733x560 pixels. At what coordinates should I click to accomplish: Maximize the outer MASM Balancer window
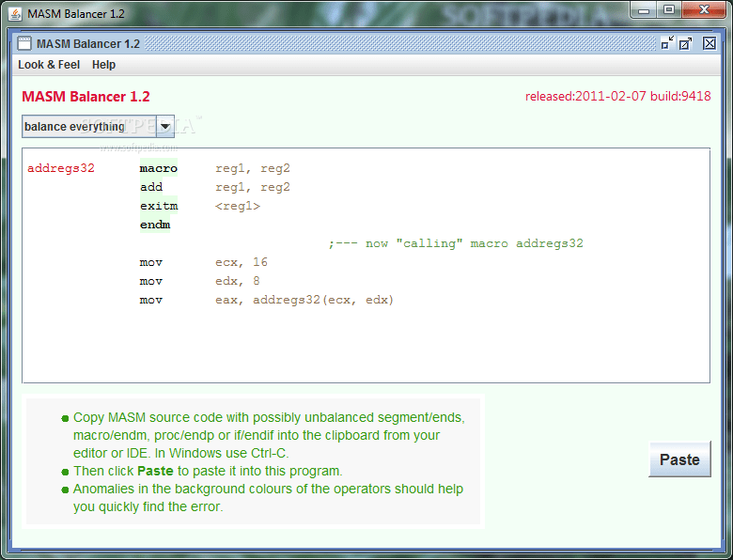(669, 9)
